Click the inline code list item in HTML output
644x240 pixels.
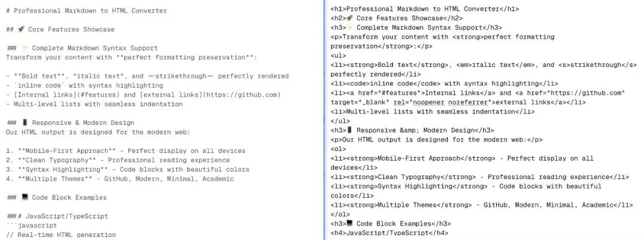tap(444, 84)
